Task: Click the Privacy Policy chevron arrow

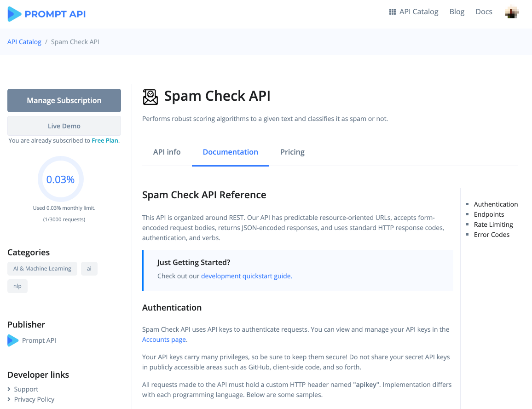Action: tap(9, 399)
